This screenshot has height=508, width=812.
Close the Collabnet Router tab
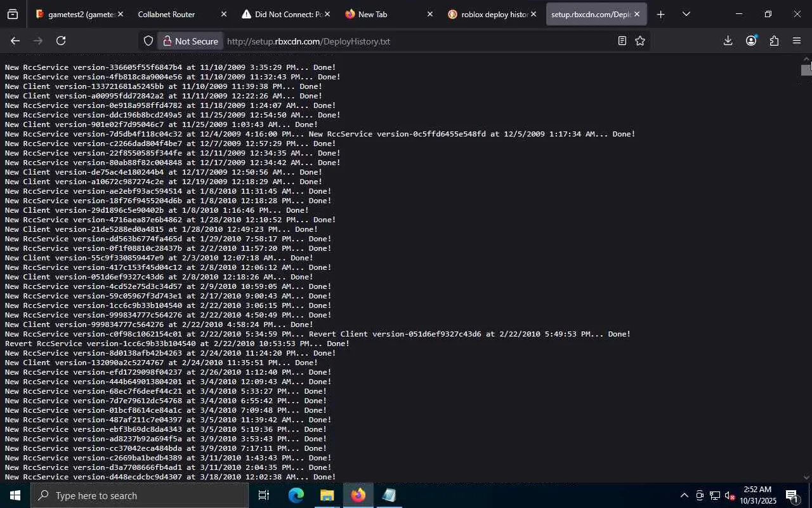(223, 14)
